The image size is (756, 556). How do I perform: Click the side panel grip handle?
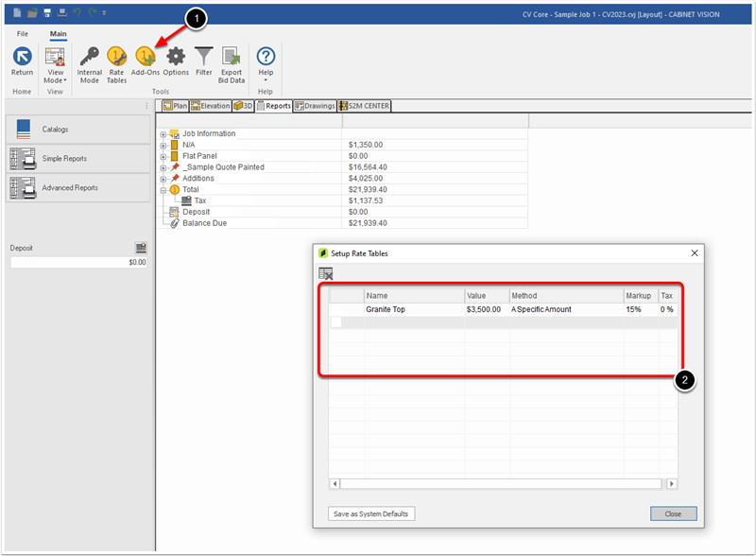point(146,106)
